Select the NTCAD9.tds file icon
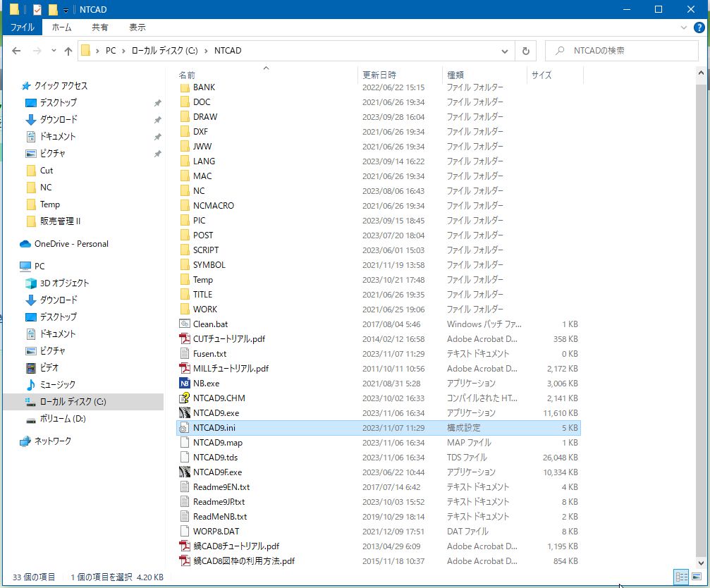 pos(185,457)
